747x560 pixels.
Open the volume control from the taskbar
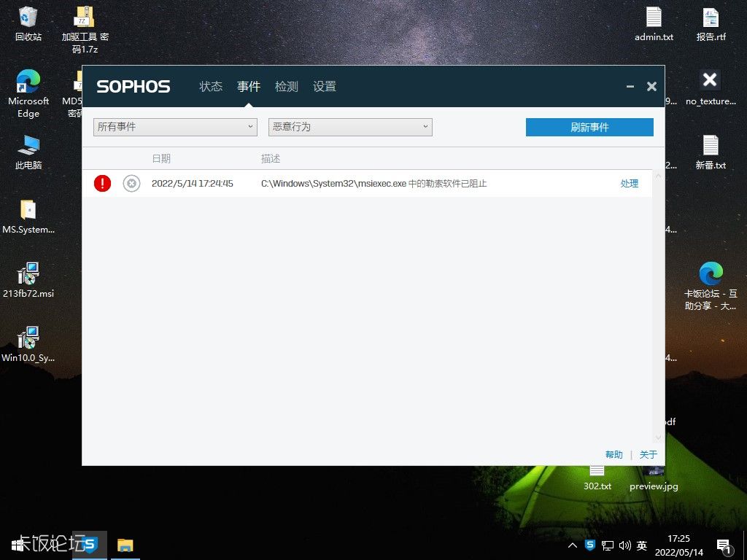click(x=625, y=545)
